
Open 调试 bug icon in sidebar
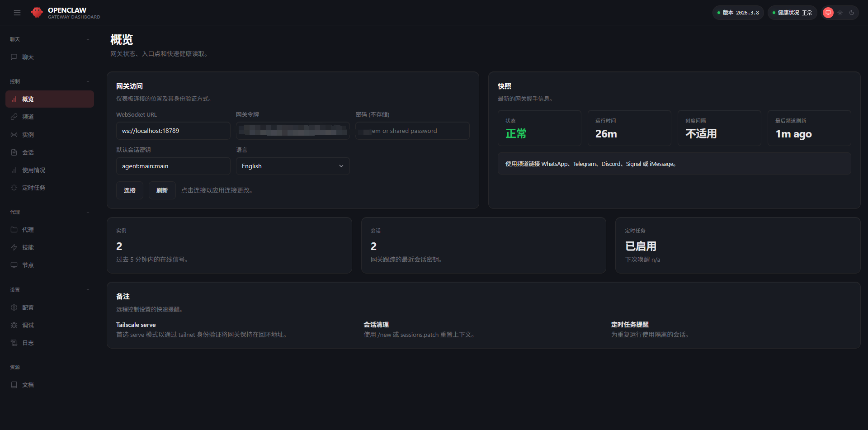(x=14, y=325)
